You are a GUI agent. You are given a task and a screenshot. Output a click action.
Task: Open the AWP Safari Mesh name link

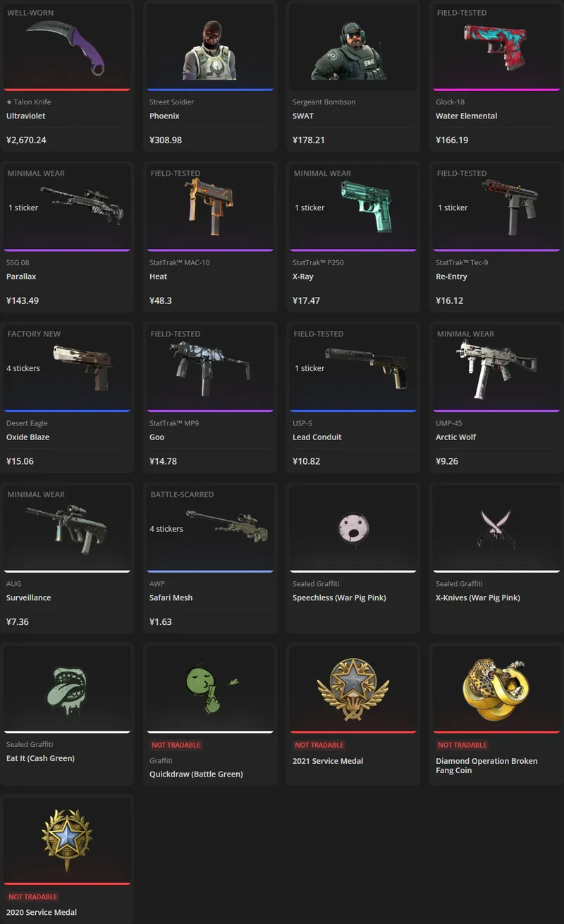(171, 598)
